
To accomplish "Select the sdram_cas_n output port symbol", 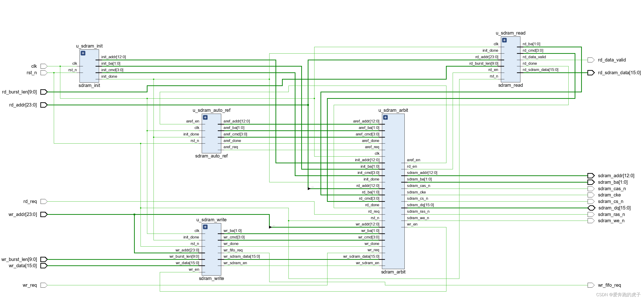I will 591,189.
